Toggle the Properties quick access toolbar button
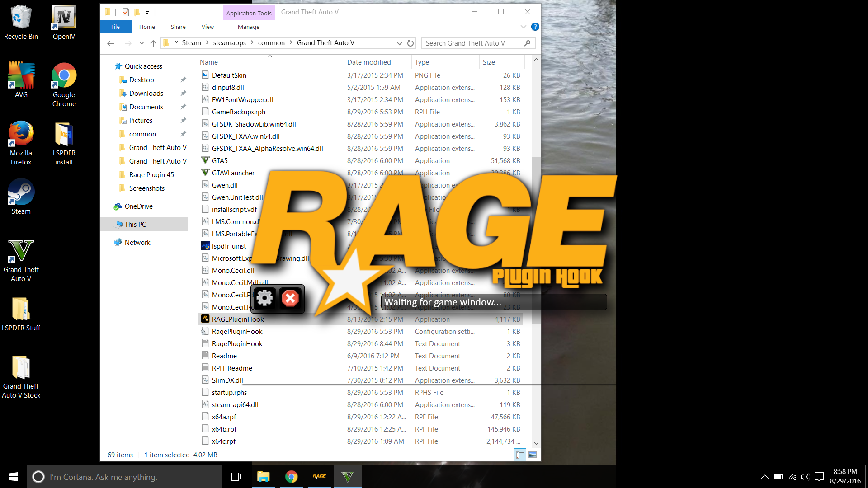Screen dimensions: 868x488 (126, 12)
